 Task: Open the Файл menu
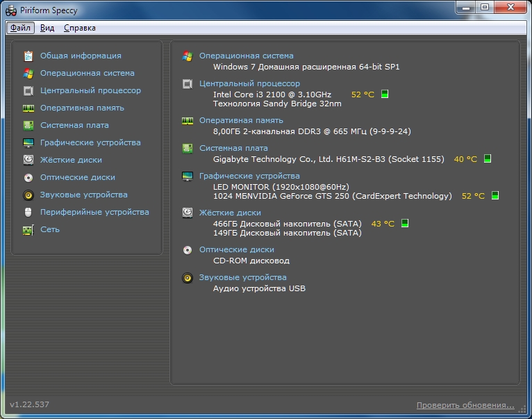20,28
